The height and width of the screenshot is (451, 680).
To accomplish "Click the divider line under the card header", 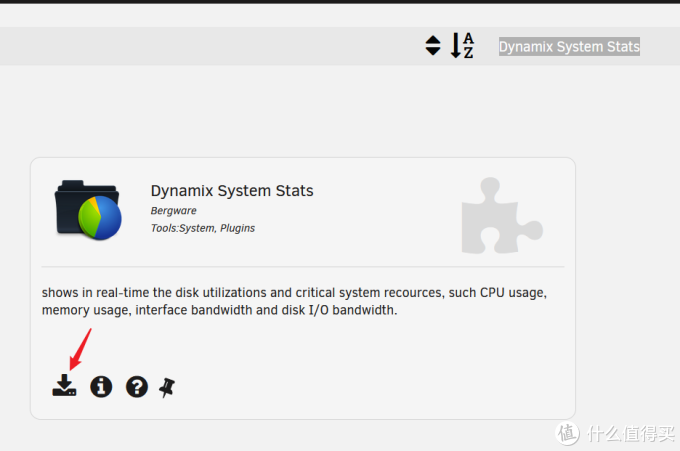I will 303,267.
